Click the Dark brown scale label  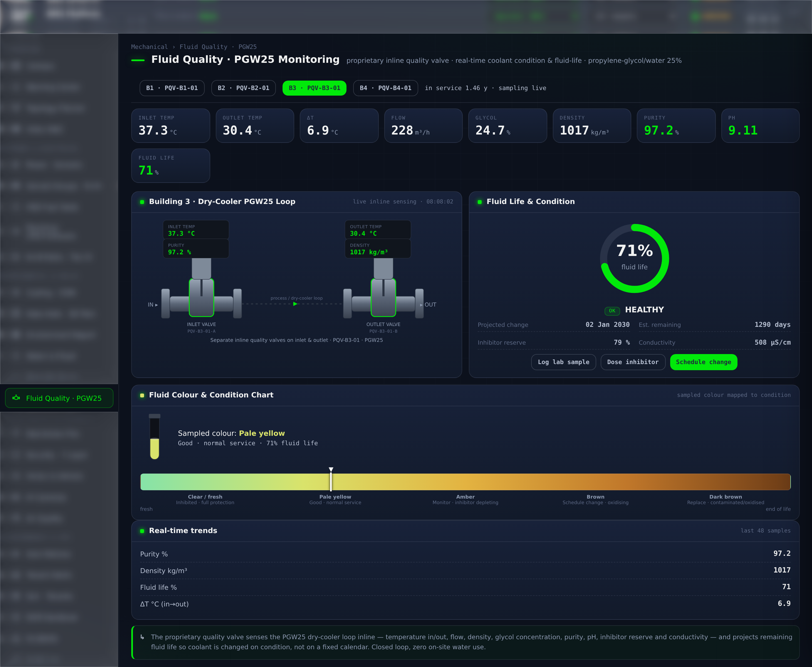click(726, 497)
